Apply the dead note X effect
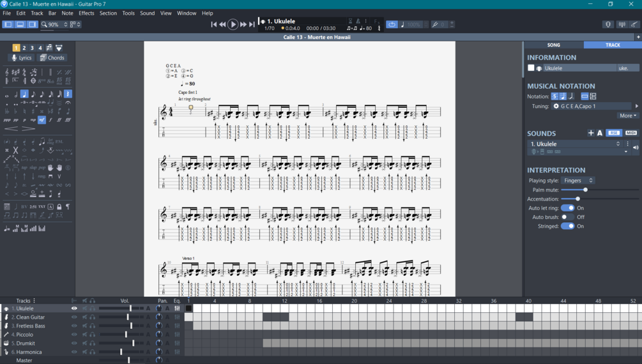 16,150
